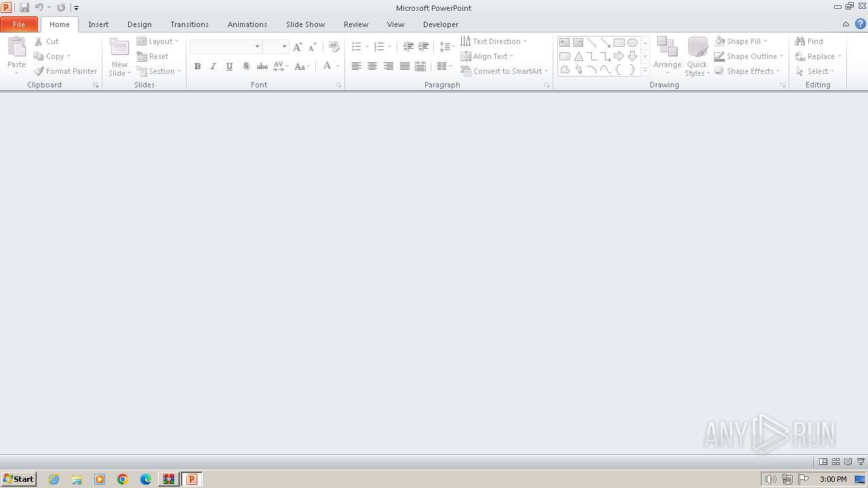868x488 pixels.
Task: Increase the list indent level
Action: tap(423, 47)
